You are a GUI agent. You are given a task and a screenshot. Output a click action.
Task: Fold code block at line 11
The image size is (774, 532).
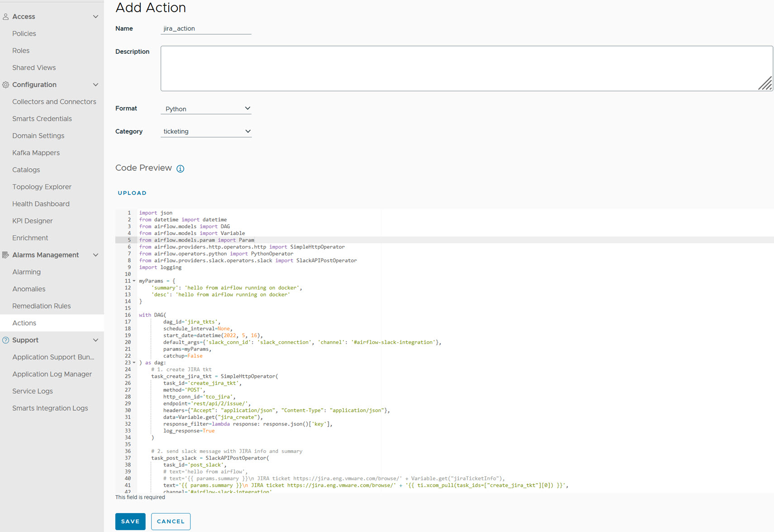[x=134, y=281]
